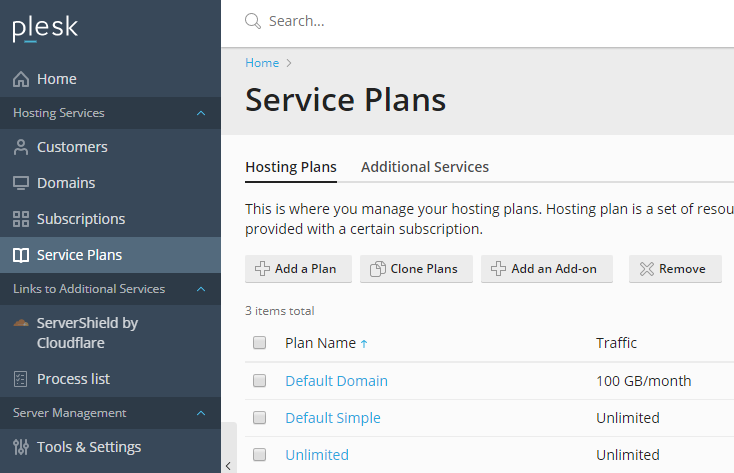
Task: Click the plus icon on Add a Plan
Action: point(262,269)
